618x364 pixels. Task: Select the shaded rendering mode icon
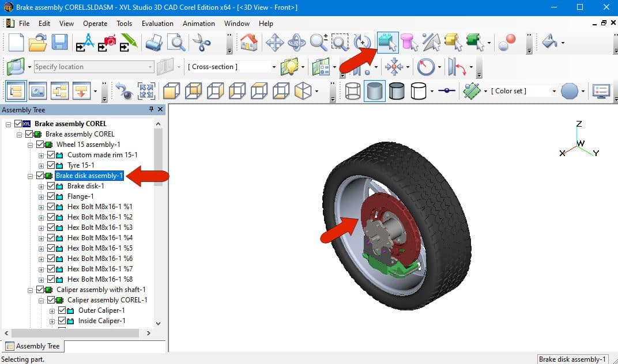[x=374, y=90]
